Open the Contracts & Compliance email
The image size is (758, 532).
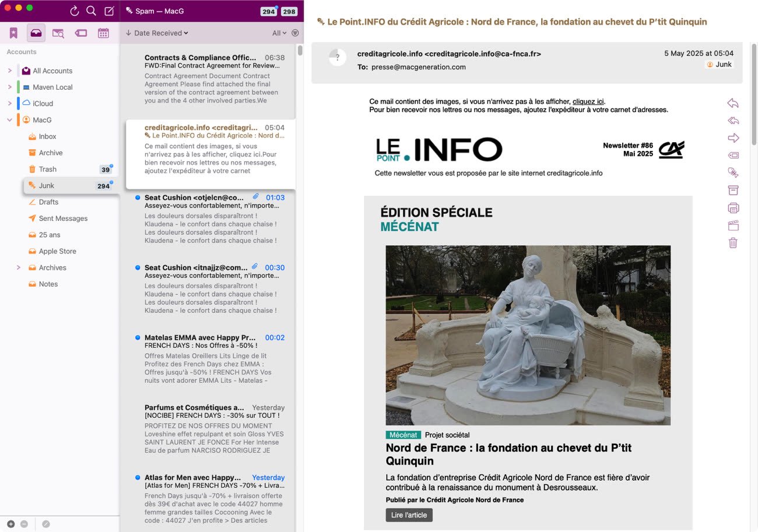[211, 79]
